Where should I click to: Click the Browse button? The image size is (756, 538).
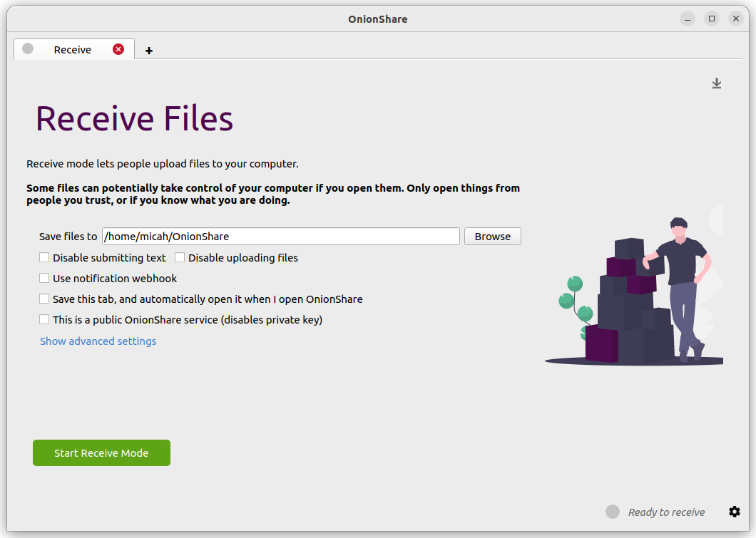point(492,237)
